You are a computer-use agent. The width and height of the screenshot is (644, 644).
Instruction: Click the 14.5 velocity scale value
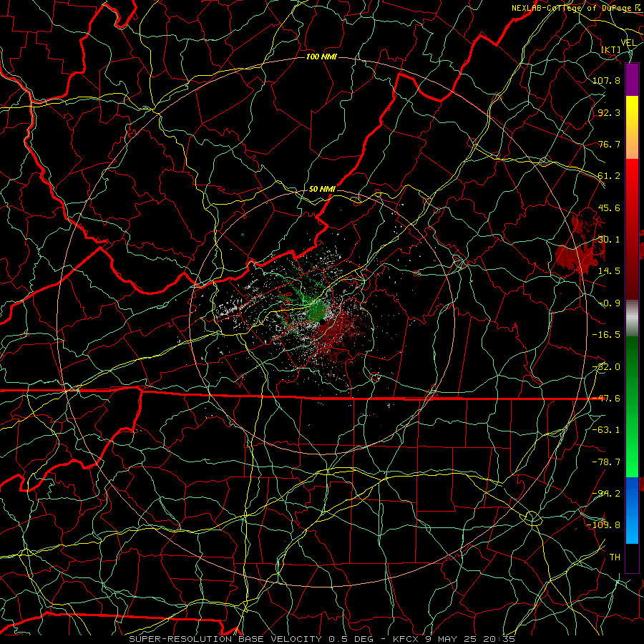click(x=609, y=271)
